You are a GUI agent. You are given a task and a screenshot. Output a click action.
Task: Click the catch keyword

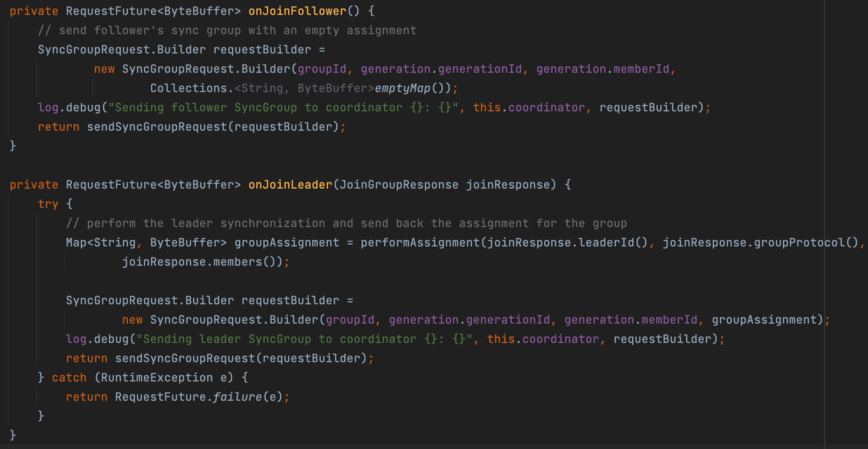[69, 378]
